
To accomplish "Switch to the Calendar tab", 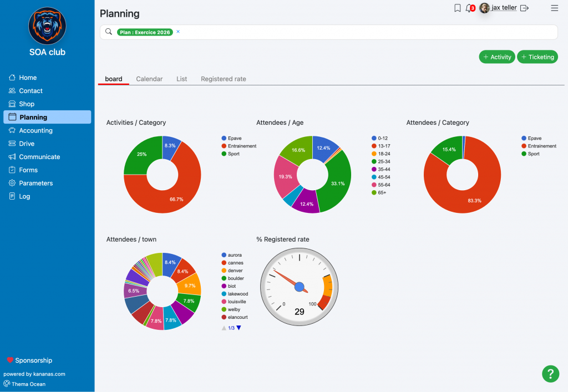I will [149, 79].
